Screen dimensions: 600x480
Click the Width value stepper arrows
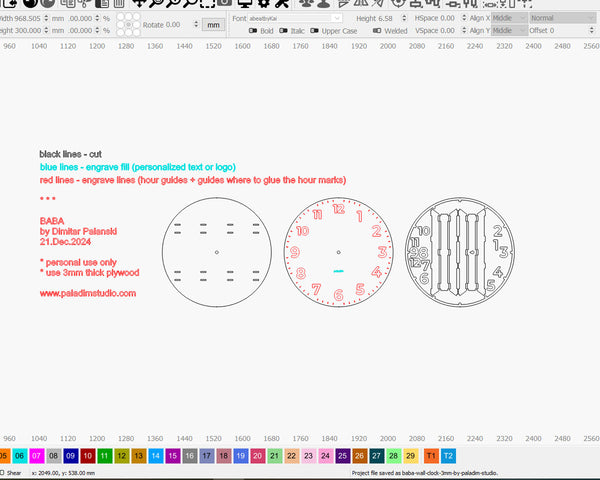(x=46, y=18)
